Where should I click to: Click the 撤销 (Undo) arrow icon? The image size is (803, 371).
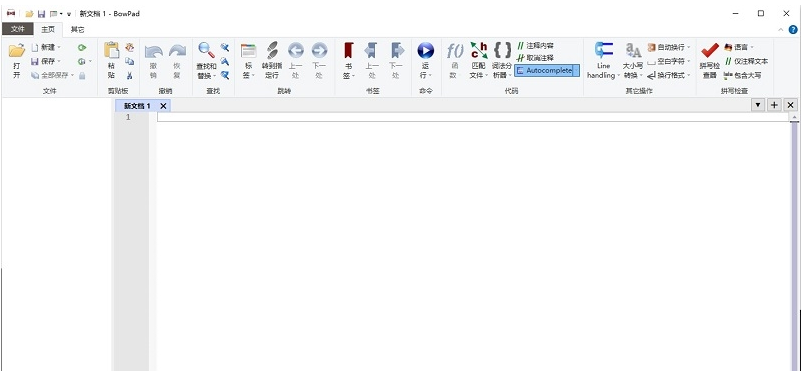[x=154, y=51]
